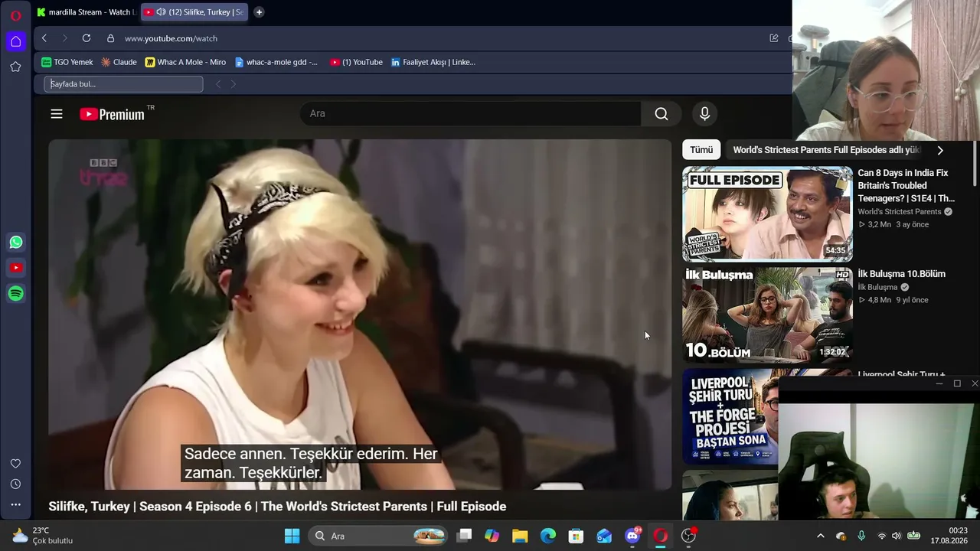Open Task View on the taskbar

[464, 536]
